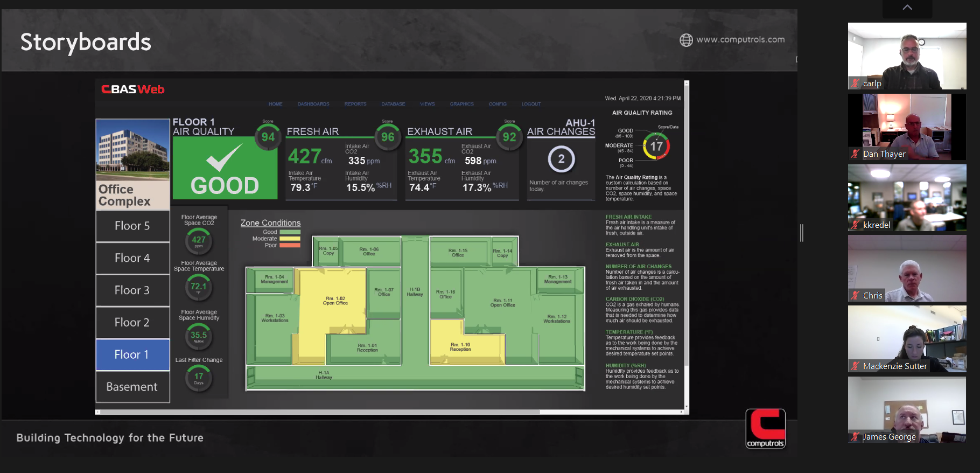
Task: Select Rm. 1-11 Open Office zone
Action: [x=502, y=303]
